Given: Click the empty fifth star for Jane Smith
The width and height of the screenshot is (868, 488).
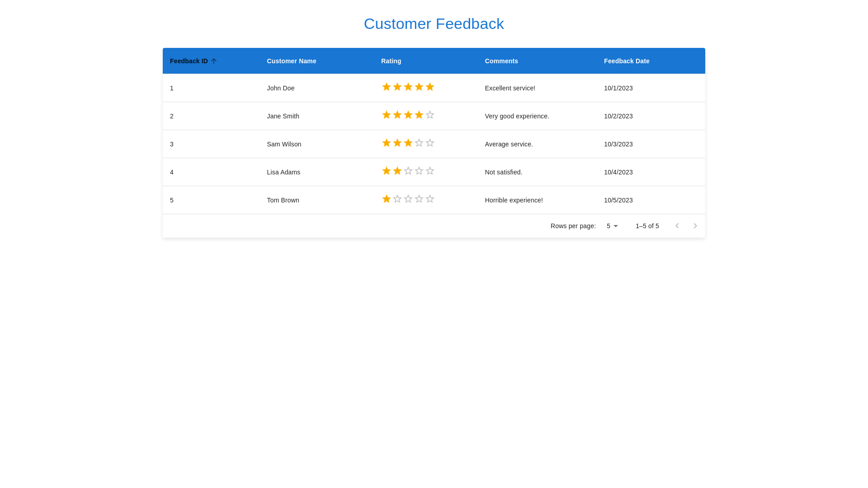Looking at the screenshot, I should pos(430,115).
